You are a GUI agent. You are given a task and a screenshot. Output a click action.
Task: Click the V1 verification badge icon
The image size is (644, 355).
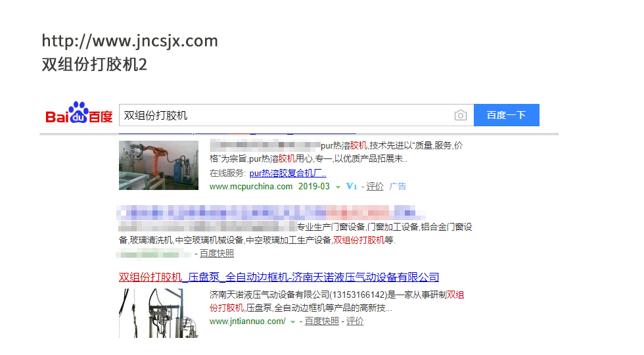[x=352, y=187]
